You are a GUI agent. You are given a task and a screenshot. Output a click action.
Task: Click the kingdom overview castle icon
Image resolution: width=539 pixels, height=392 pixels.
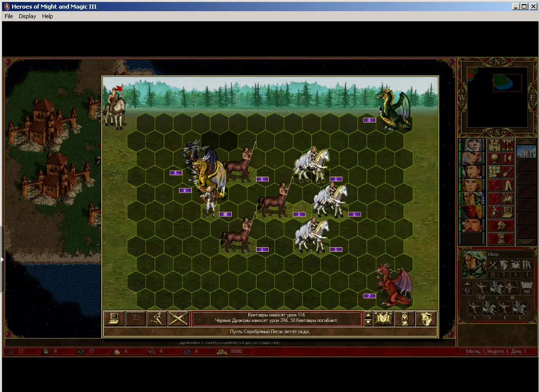pyautogui.click(x=494, y=145)
